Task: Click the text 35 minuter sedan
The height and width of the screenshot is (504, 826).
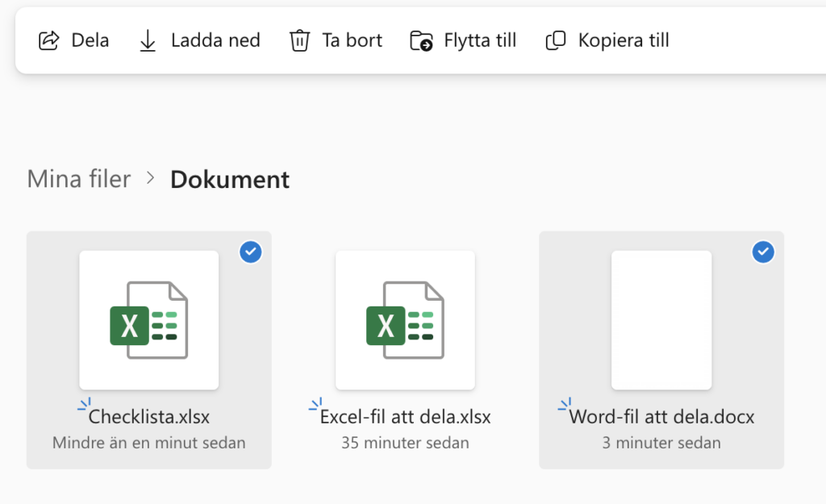Action: click(405, 443)
